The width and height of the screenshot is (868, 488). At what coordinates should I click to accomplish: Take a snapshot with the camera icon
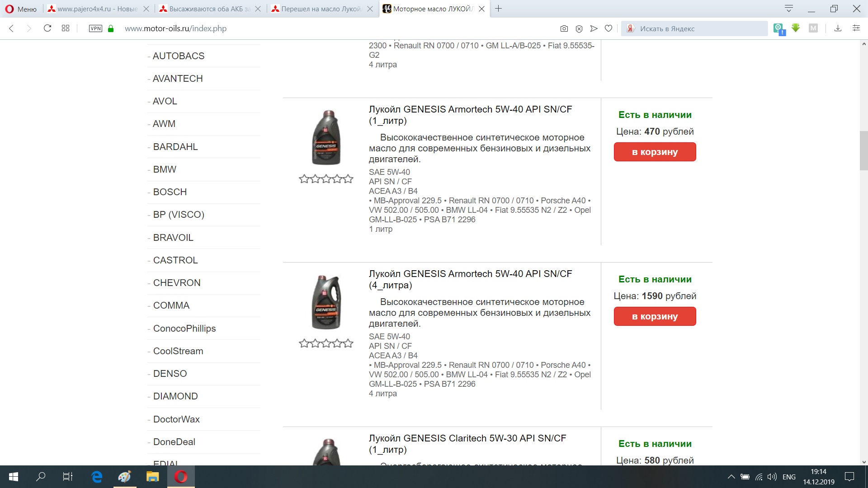click(564, 28)
